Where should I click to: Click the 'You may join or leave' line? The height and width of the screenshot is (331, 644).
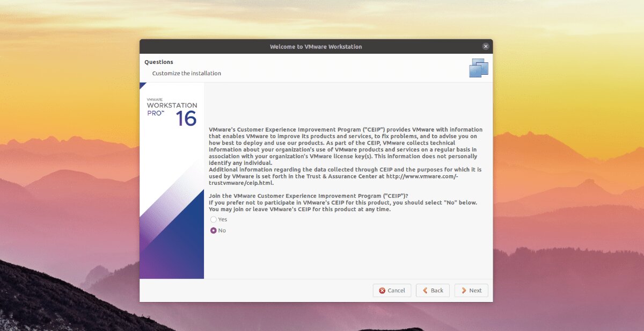click(x=299, y=209)
